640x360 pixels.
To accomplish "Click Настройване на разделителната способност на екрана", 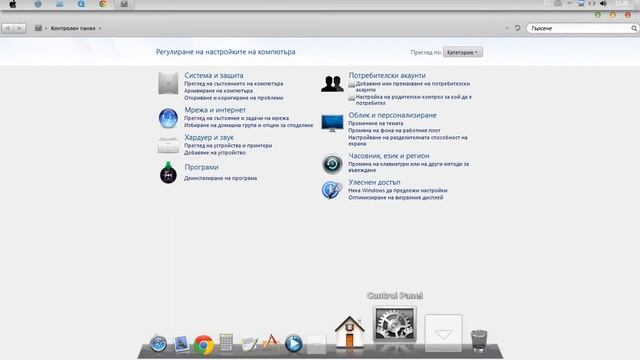I will click(408, 141).
